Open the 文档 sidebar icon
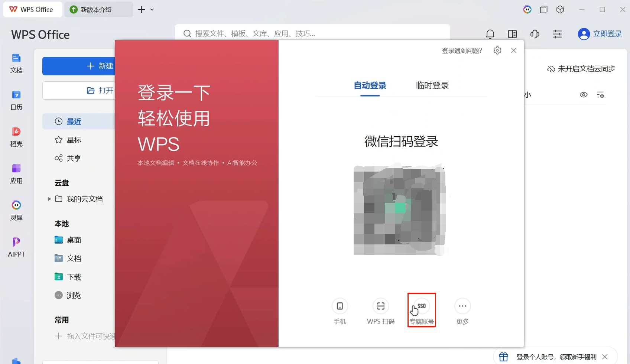Screen dimensions: 630x364 coord(16,63)
